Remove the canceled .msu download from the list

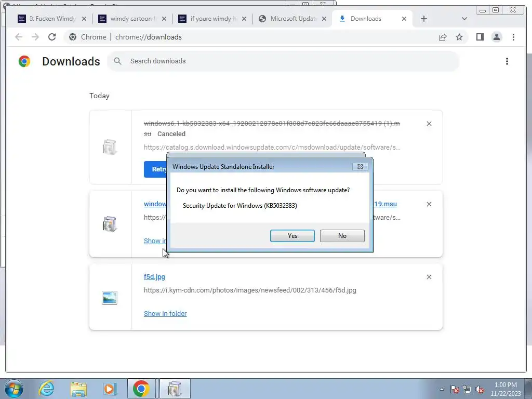(429, 124)
